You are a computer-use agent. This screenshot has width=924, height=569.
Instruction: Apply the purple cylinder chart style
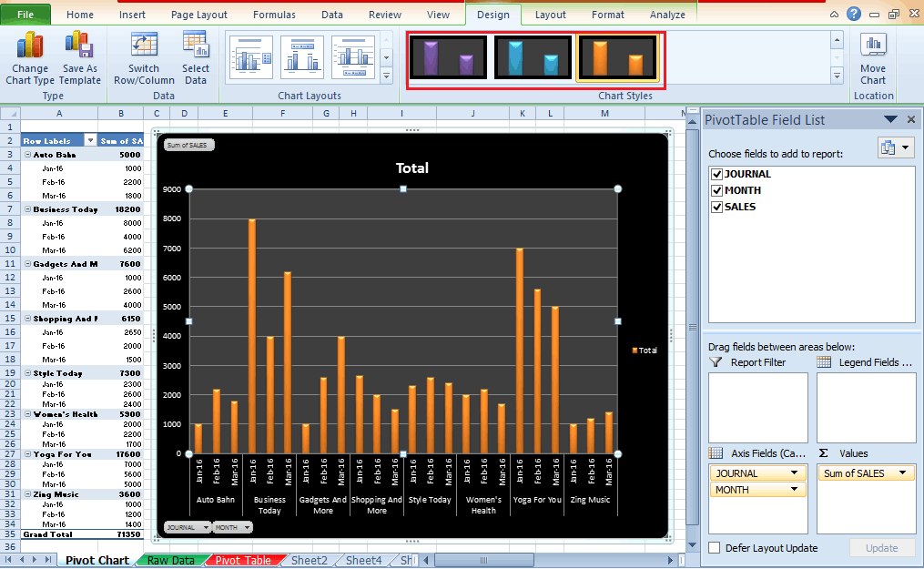point(447,57)
